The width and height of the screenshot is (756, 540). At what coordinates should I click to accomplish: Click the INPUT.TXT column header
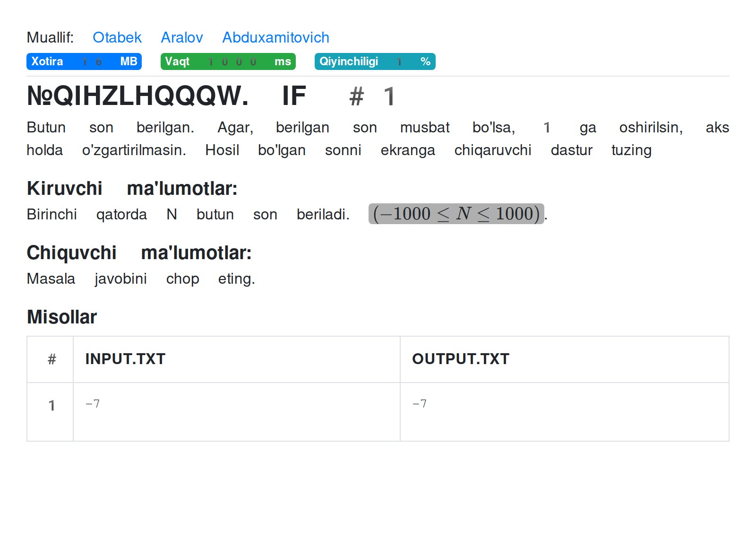(125, 359)
